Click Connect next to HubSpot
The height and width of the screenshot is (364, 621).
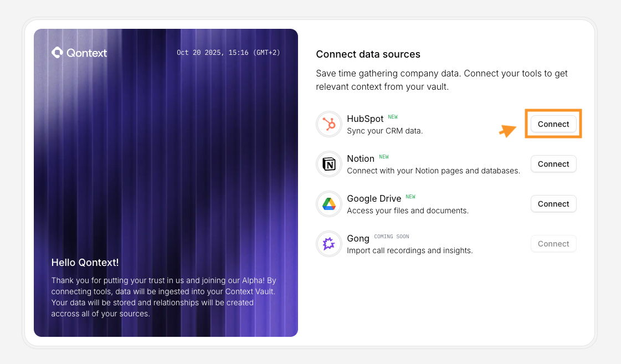click(x=553, y=124)
